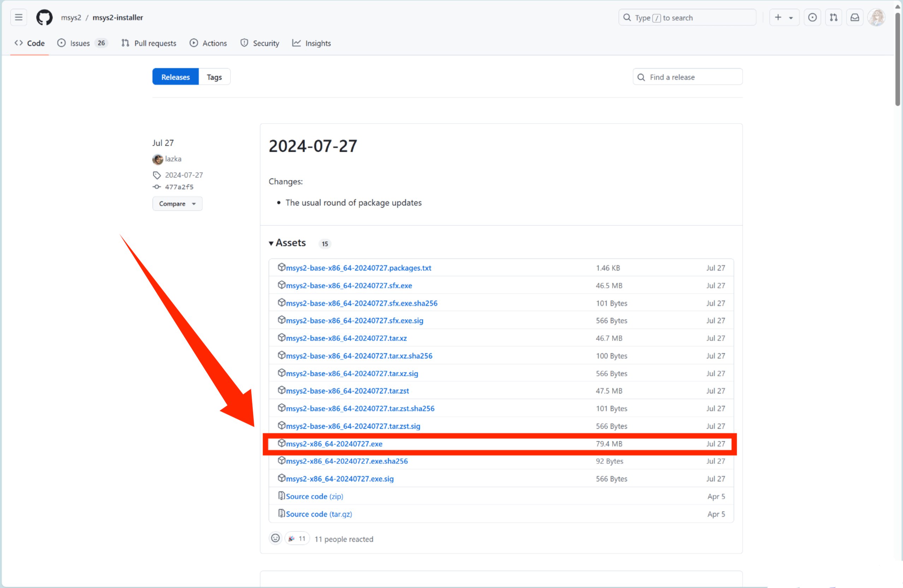Click the page vertical scrollbar thumb
Screen dimensions: 903x588
898,59
